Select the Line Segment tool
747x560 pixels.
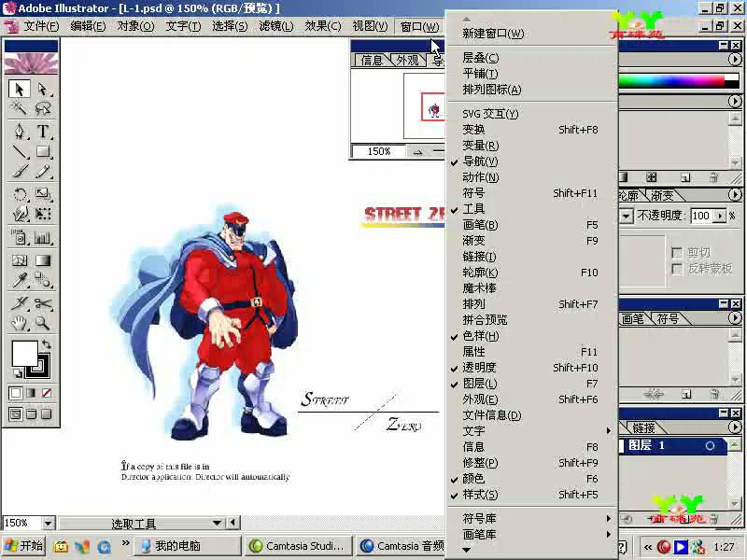coord(19,151)
